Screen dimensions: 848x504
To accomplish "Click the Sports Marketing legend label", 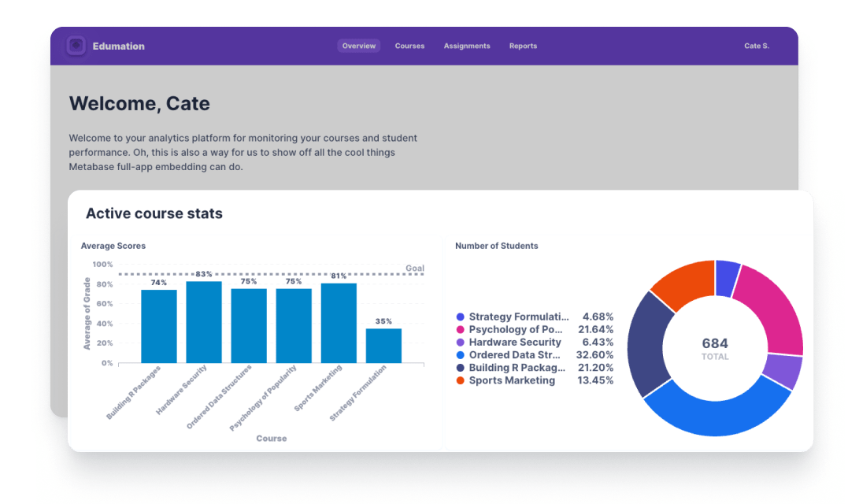I will pos(512,380).
